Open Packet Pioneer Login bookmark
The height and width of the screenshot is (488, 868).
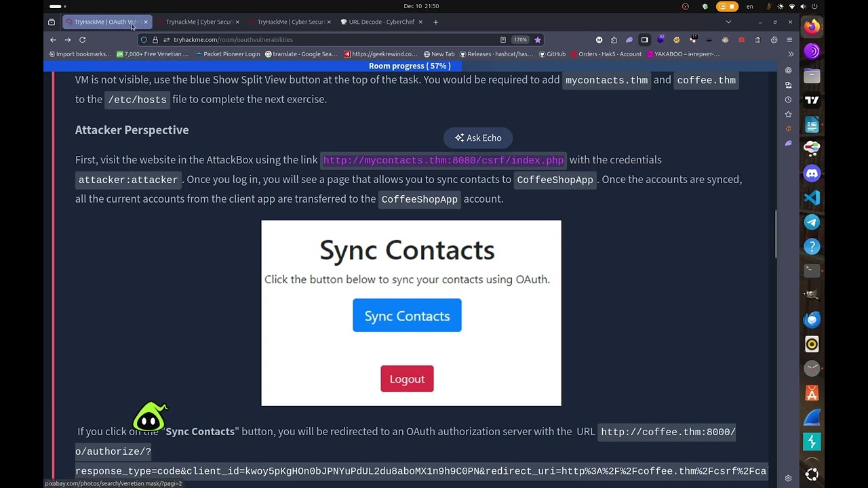[x=227, y=54]
